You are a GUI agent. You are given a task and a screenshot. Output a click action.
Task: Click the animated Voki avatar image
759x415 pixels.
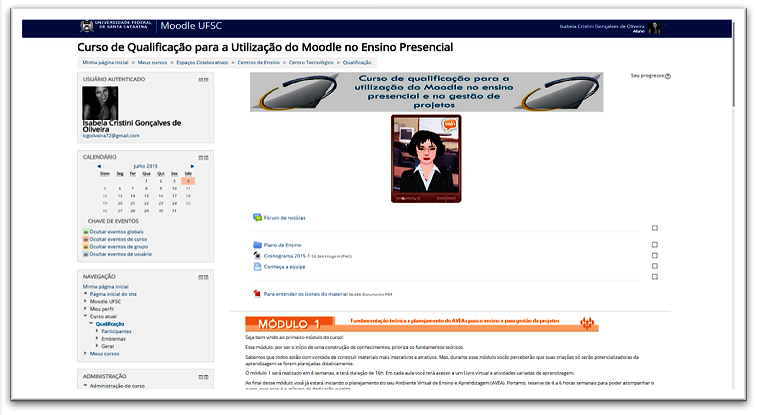coord(426,158)
